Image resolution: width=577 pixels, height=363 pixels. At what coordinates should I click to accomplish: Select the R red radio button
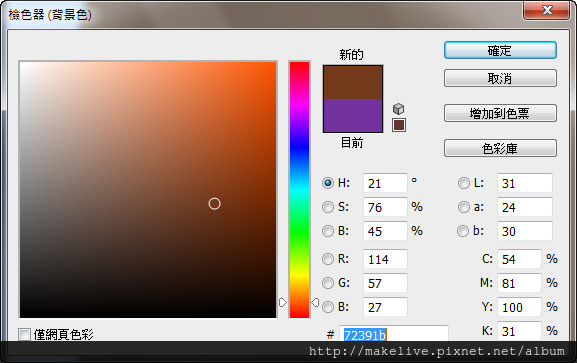point(328,259)
